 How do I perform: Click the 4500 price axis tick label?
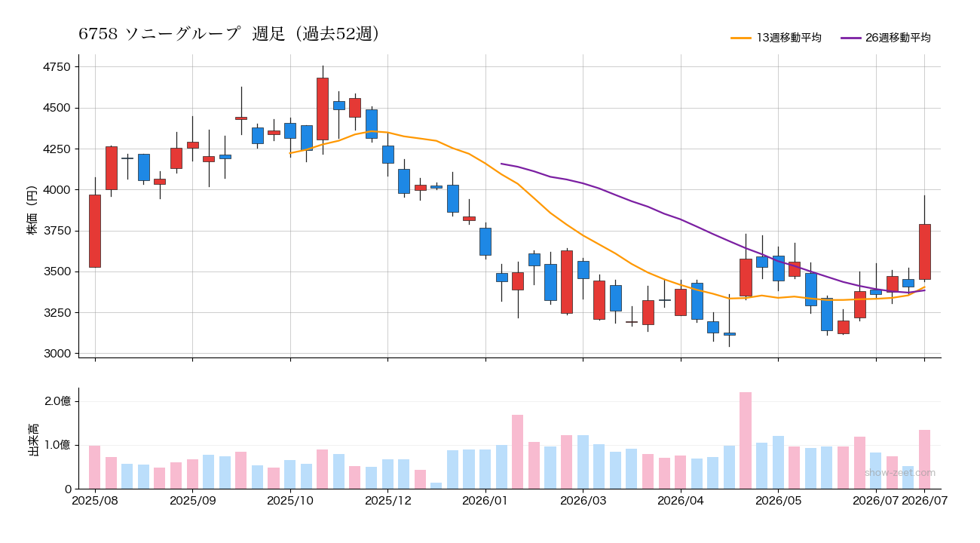[57, 108]
